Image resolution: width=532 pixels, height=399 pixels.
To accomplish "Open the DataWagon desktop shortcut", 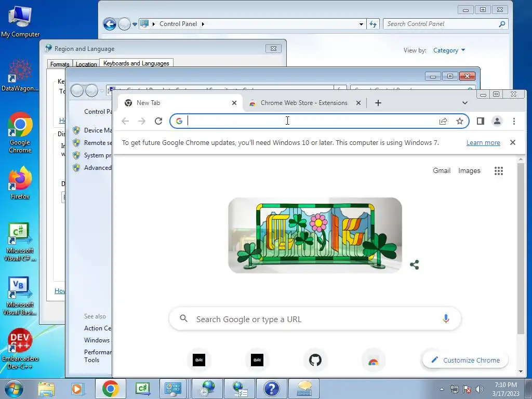I will [20, 75].
